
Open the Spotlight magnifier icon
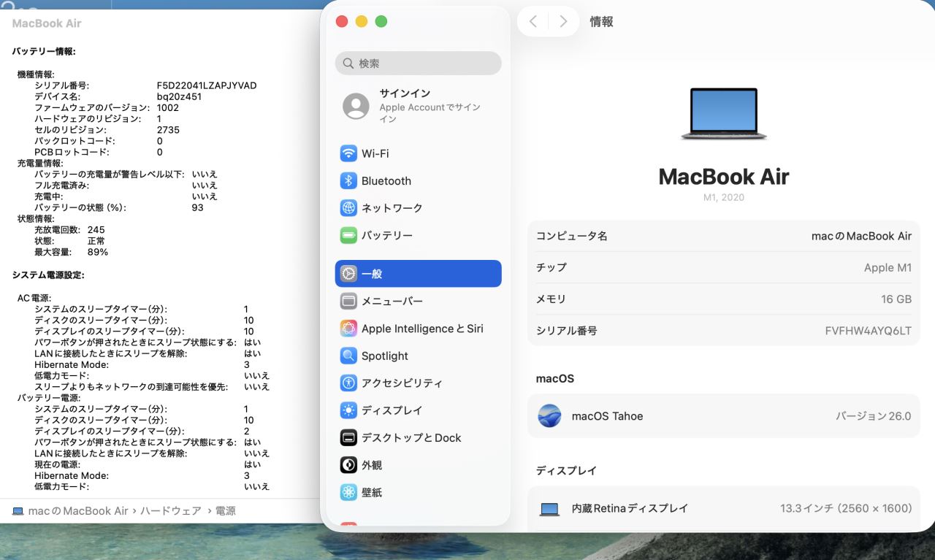click(x=348, y=356)
